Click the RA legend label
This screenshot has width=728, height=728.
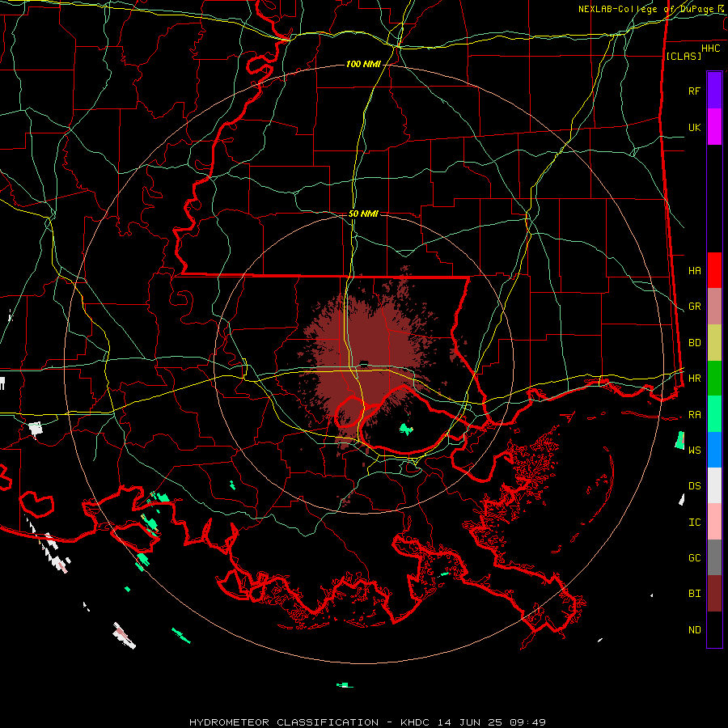tap(694, 415)
